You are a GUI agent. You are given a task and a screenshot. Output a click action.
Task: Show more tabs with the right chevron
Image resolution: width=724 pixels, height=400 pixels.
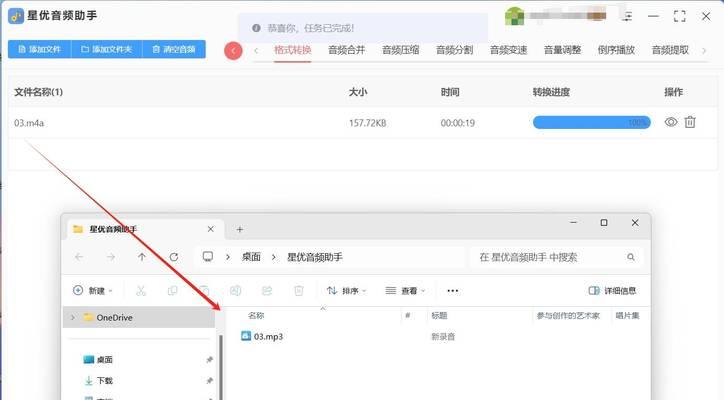(x=704, y=50)
